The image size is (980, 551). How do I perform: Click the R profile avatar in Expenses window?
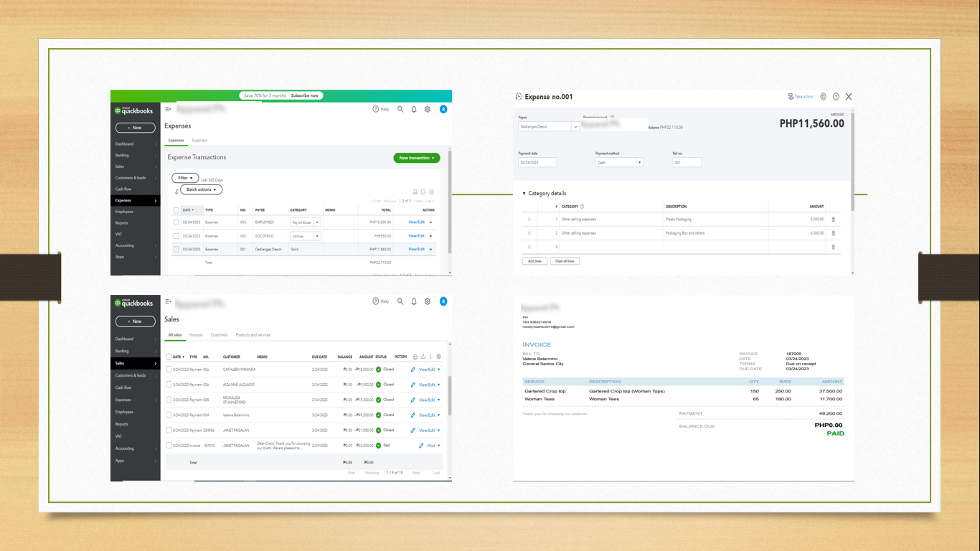pos(443,109)
